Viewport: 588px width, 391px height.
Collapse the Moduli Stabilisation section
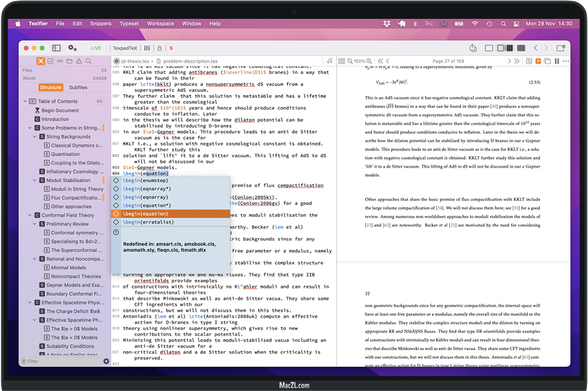(35, 180)
